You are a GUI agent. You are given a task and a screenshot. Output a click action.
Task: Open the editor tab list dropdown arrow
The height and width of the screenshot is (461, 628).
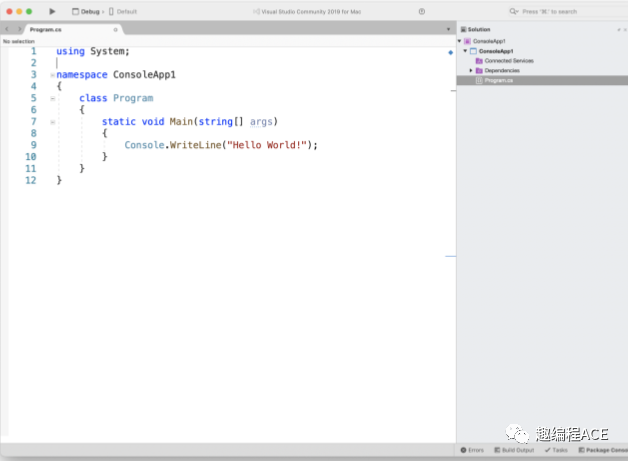click(448, 30)
